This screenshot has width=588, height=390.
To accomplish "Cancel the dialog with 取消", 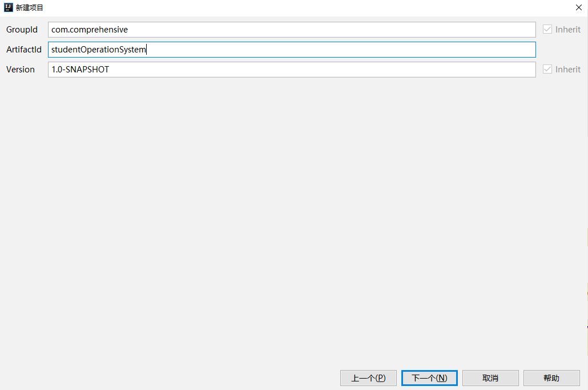I will pyautogui.click(x=490, y=378).
